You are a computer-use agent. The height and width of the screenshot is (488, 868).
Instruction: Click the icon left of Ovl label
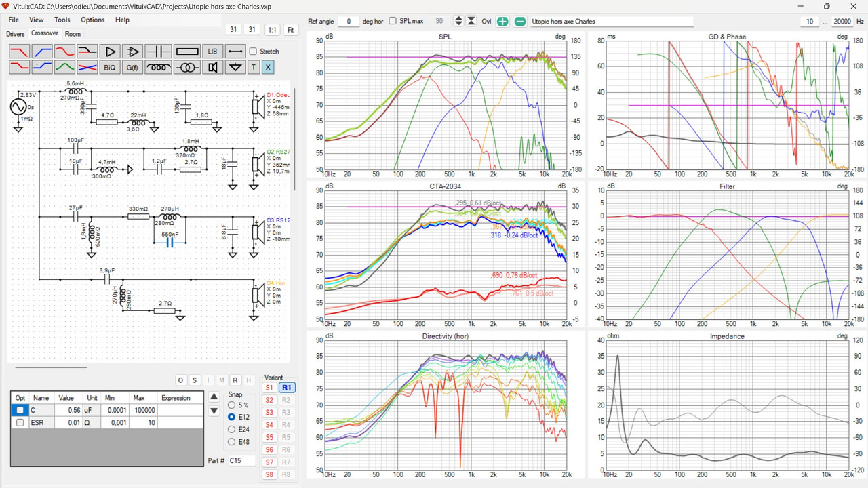[471, 22]
